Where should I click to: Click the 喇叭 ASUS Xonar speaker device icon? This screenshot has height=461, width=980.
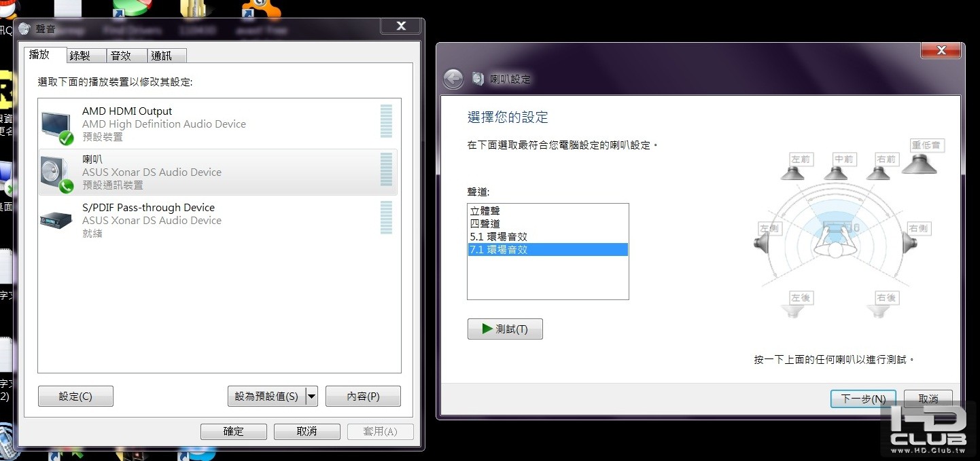[57, 175]
